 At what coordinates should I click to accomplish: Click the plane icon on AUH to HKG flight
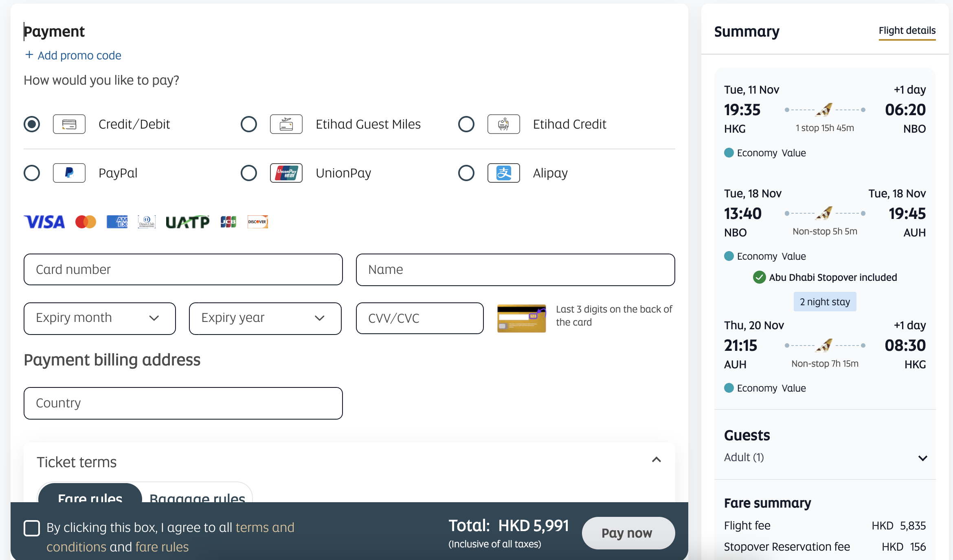point(824,345)
